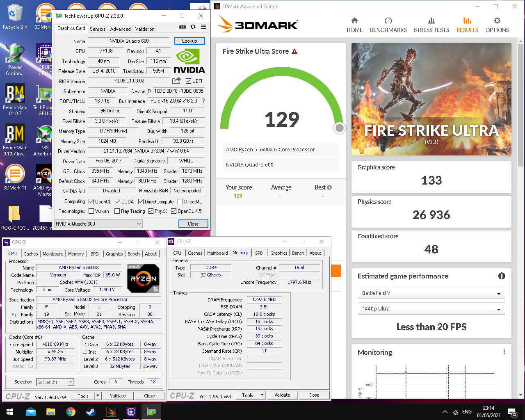Open Mail from the taskbar

click(31, 412)
